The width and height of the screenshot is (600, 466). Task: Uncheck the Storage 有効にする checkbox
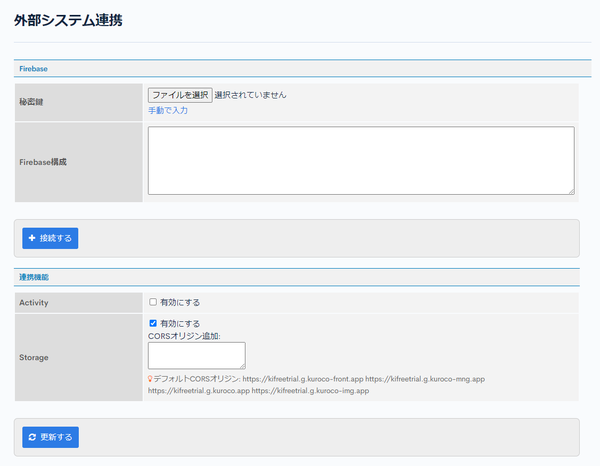coord(153,323)
